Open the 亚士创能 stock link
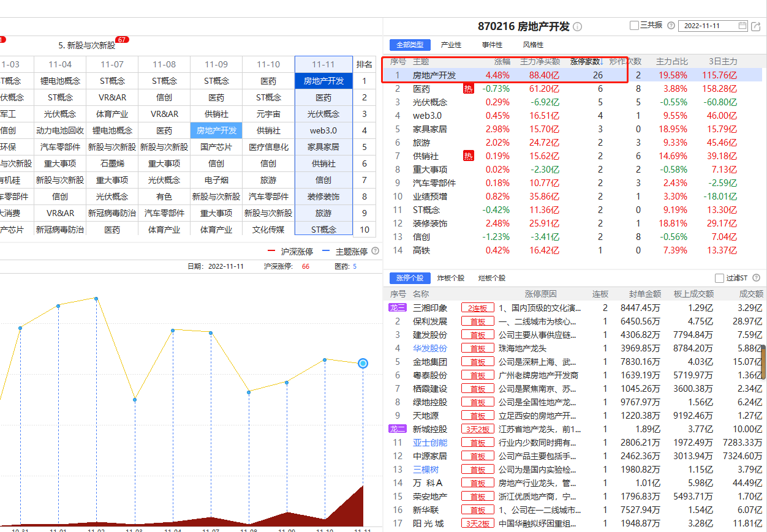The height and width of the screenshot is (532, 767). click(430, 443)
